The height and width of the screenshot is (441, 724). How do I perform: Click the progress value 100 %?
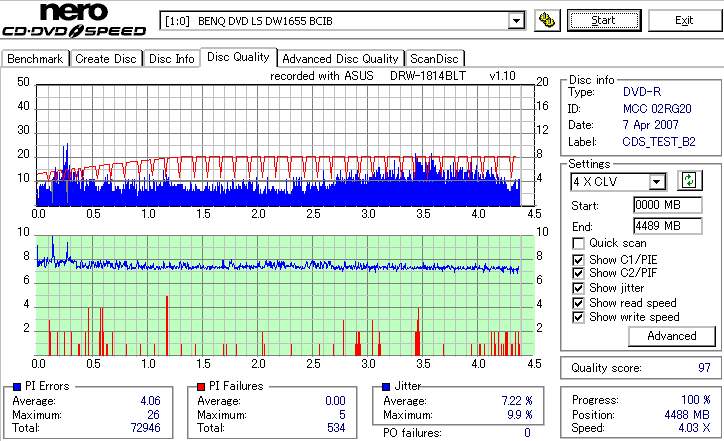tap(696, 399)
